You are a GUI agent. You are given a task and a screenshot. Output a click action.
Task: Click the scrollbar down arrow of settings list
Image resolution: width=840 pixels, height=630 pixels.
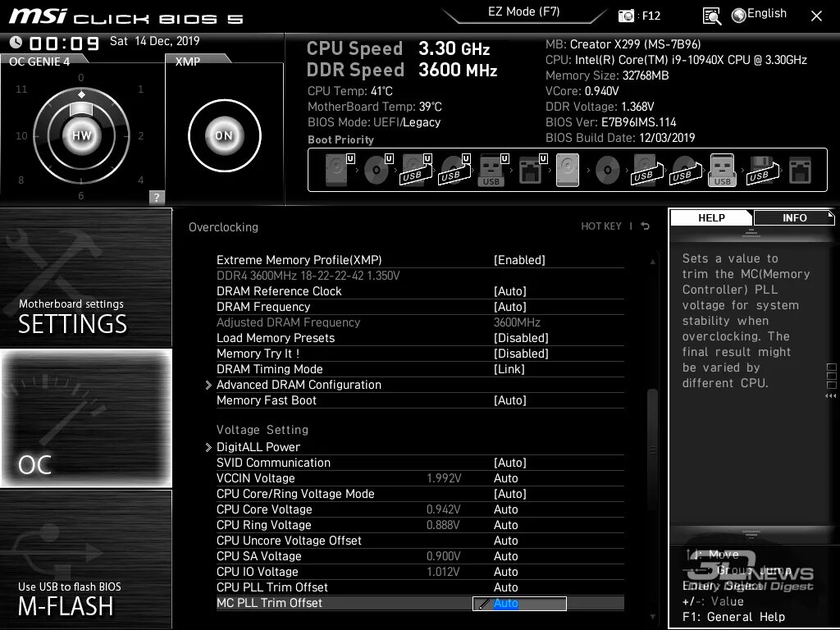[652, 617]
